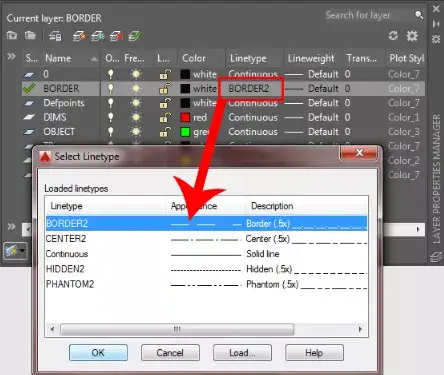Toggle On lightbulb for Defpoints layer
The image size is (444, 375).
[110, 103]
